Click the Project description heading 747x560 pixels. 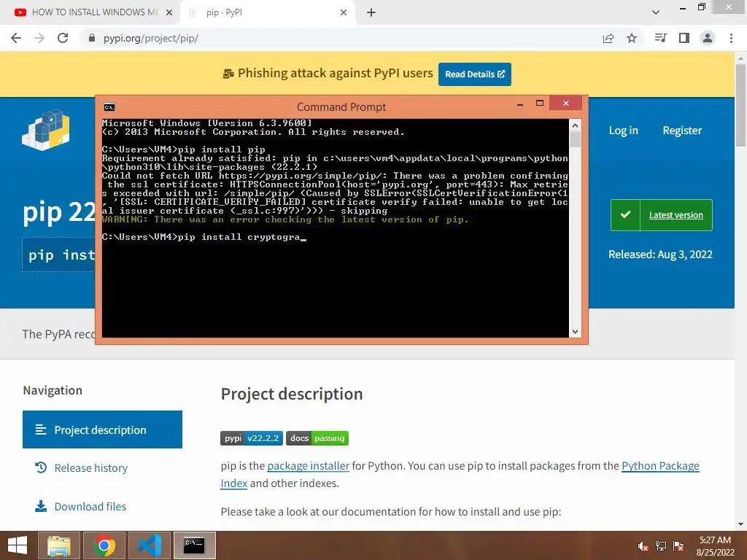tap(292, 394)
